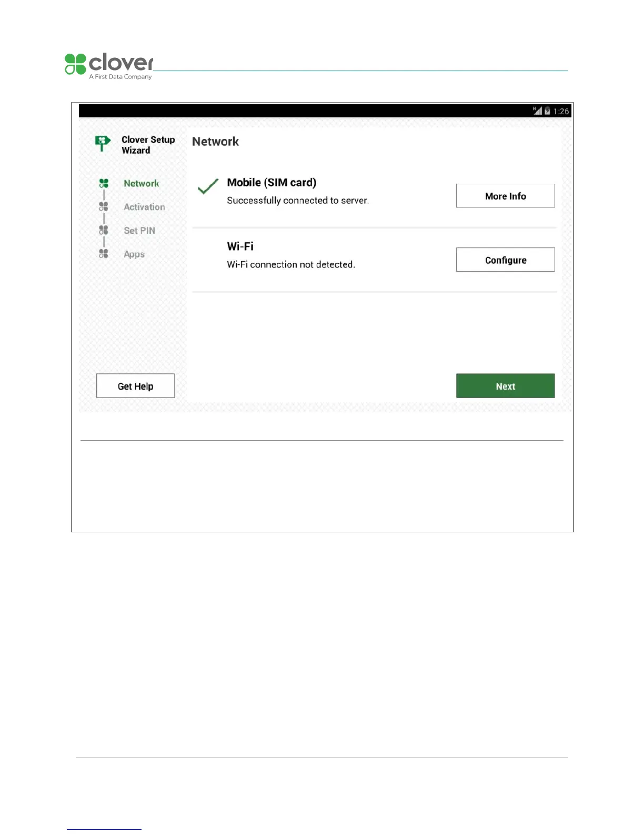
Task: Tap the battery icon in the status bar
Action: [547, 111]
